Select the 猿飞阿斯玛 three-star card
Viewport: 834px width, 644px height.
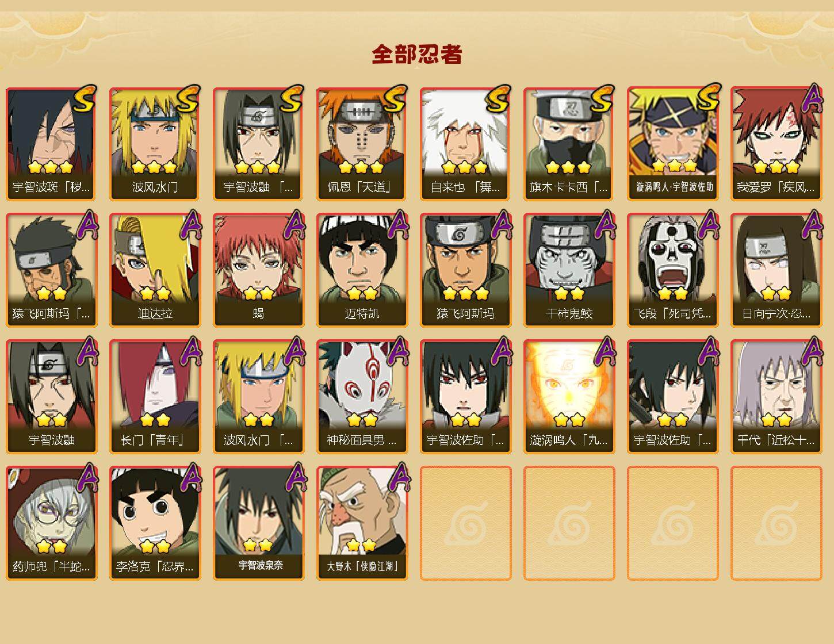[x=465, y=270]
